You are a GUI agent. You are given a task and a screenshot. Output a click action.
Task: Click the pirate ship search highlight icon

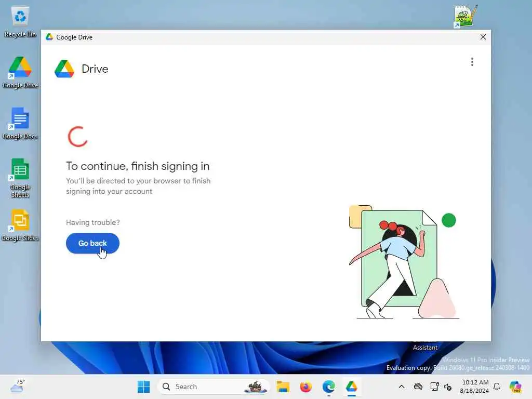256,387
